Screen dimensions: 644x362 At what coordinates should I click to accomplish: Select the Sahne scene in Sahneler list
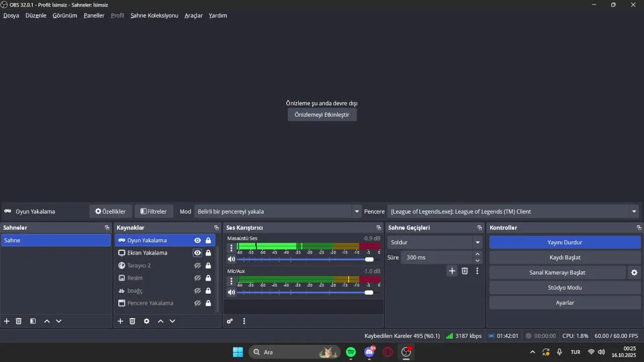[56, 240]
